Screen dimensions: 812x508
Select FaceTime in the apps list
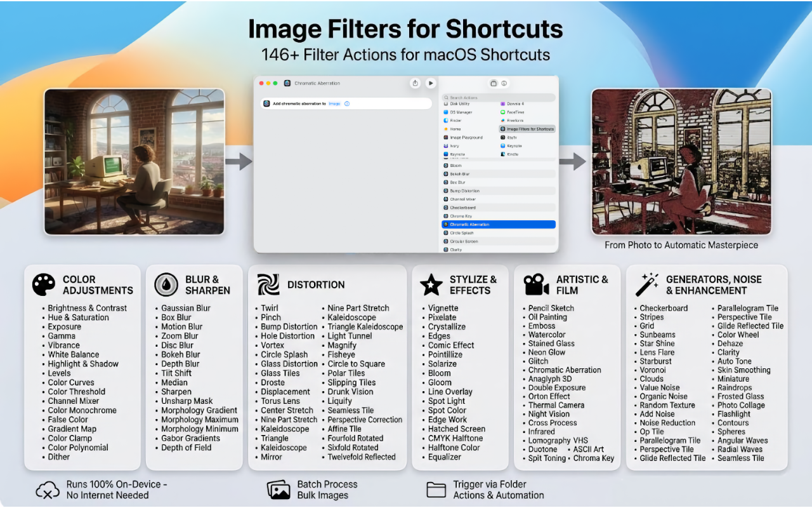click(x=515, y=112)
